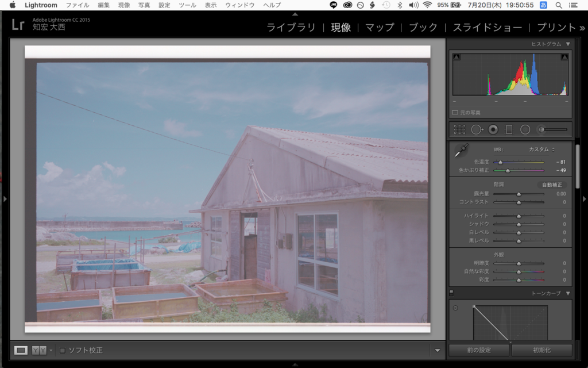
Task: Click the 彩度 saturation slider
Action: click(x=519, y=280)
